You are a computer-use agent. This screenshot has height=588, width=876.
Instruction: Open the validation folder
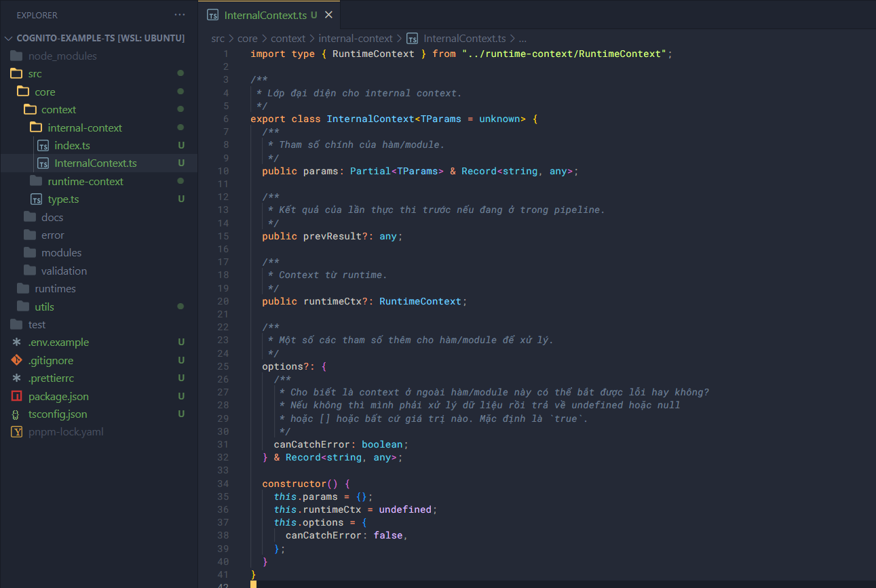64,271
